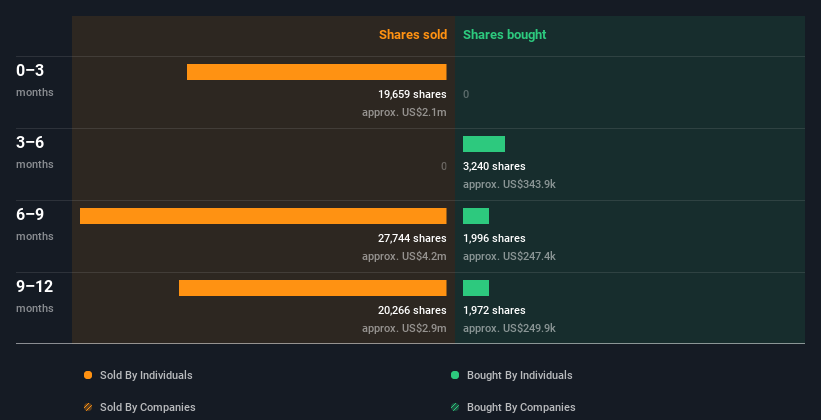
Task: Select the Sold By Individuals legend label
Action: click(x=146, y=375)
